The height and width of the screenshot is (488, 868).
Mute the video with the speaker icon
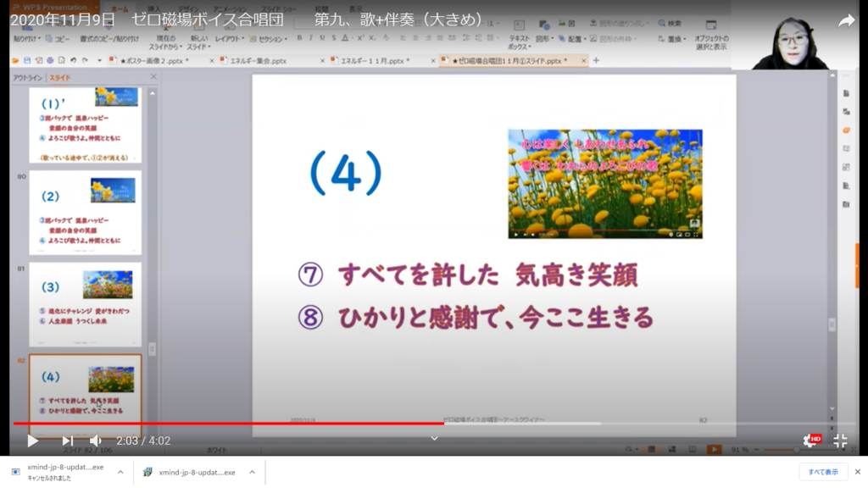95,441
